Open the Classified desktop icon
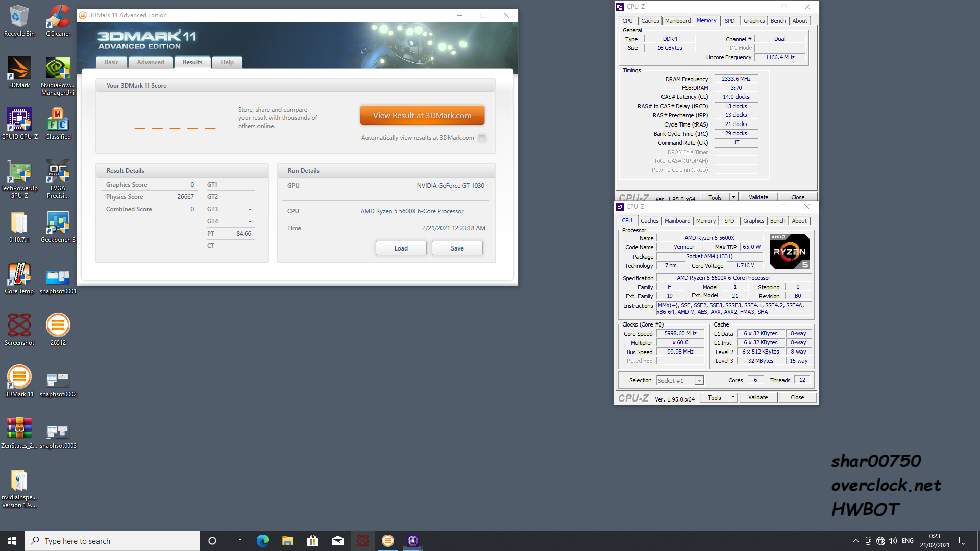 [58, 123]
